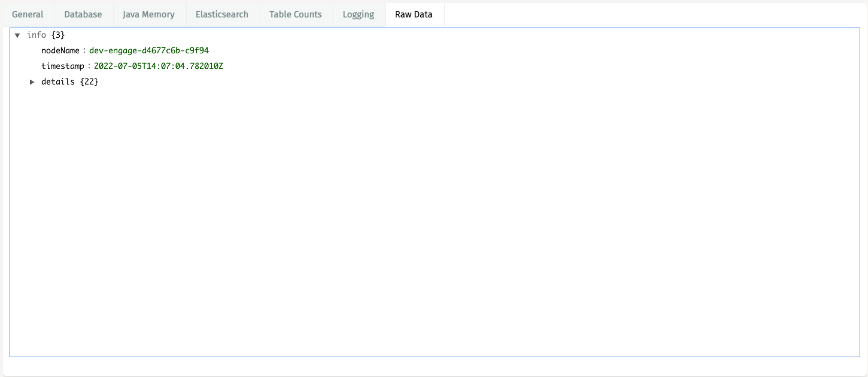Select the dev-engage-d4677c6b-c9f94 value
868x377 pixels.
tap(150, 50)
